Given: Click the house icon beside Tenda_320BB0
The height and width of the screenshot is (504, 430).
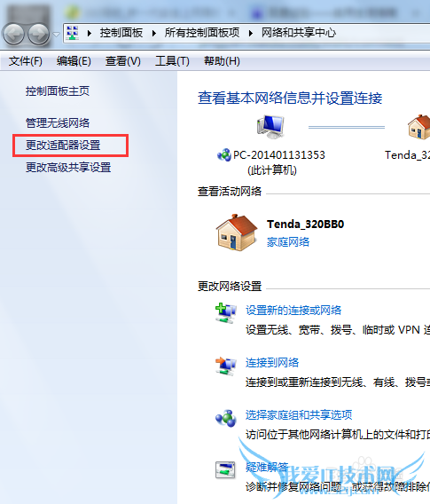Looking at the screenshot, I should (x=237, y=232).
